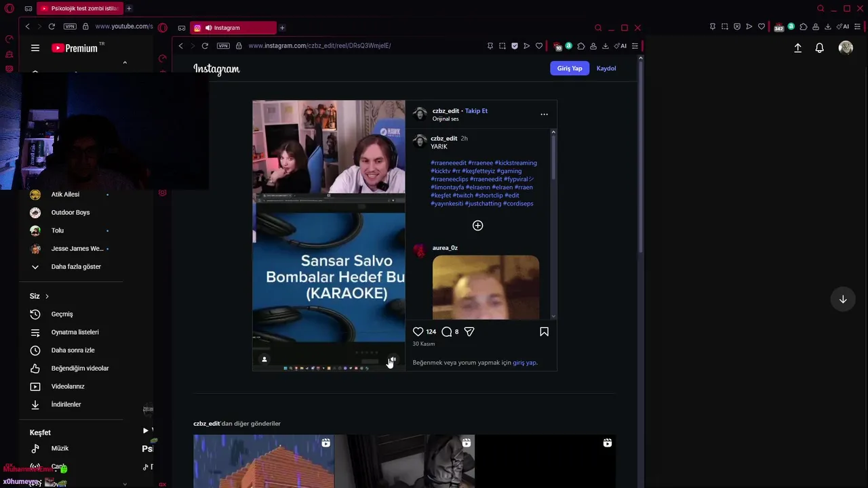The image size is (868, 488).
Task: Click the Giriş Yap login button
Action: pyautogui.click(x=570, y=68)
